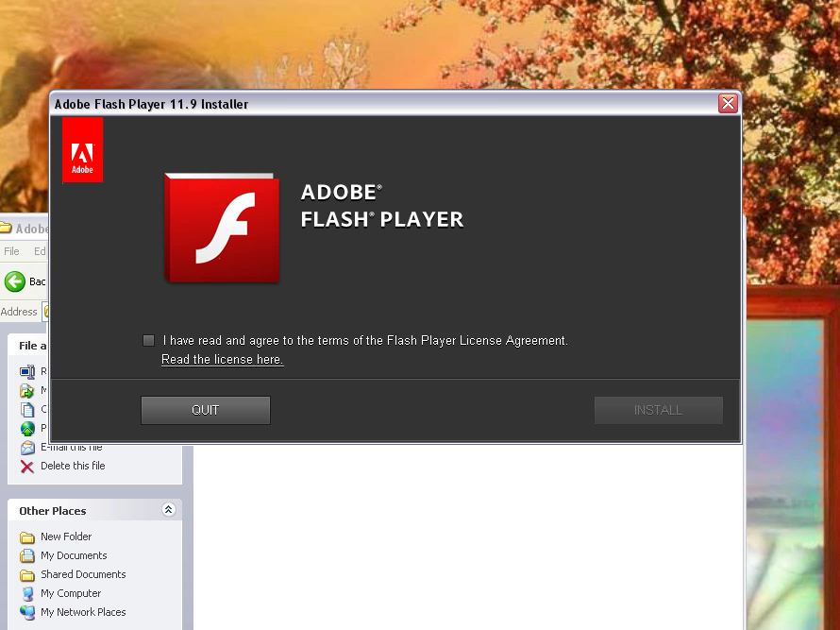Click the move file icon in File tasks
This screenshot has height=630, width=840.
[x=27, y=390]
